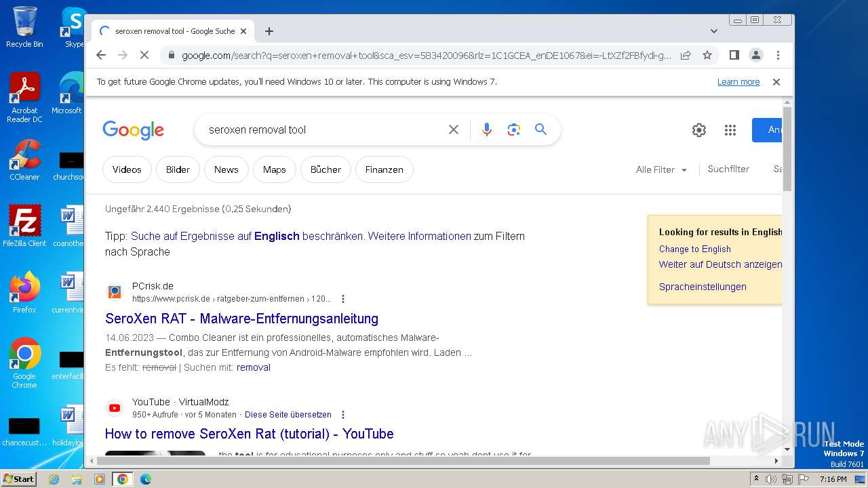
Task: Launch CCleaner from desktop
Action: (24, 160)
